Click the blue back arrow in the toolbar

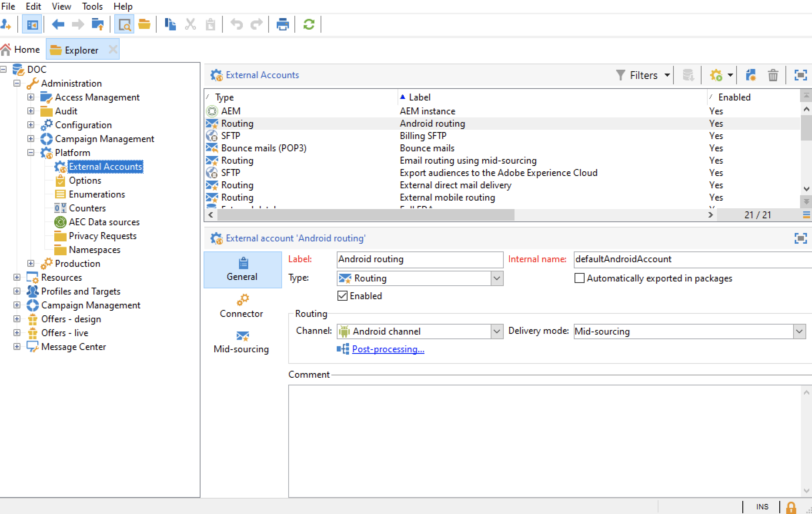pyautogui.click(x=58, y=25)
